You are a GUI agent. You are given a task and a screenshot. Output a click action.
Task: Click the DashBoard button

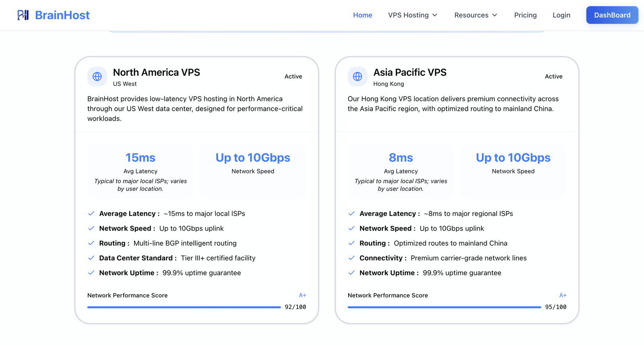tap(612, 15)
